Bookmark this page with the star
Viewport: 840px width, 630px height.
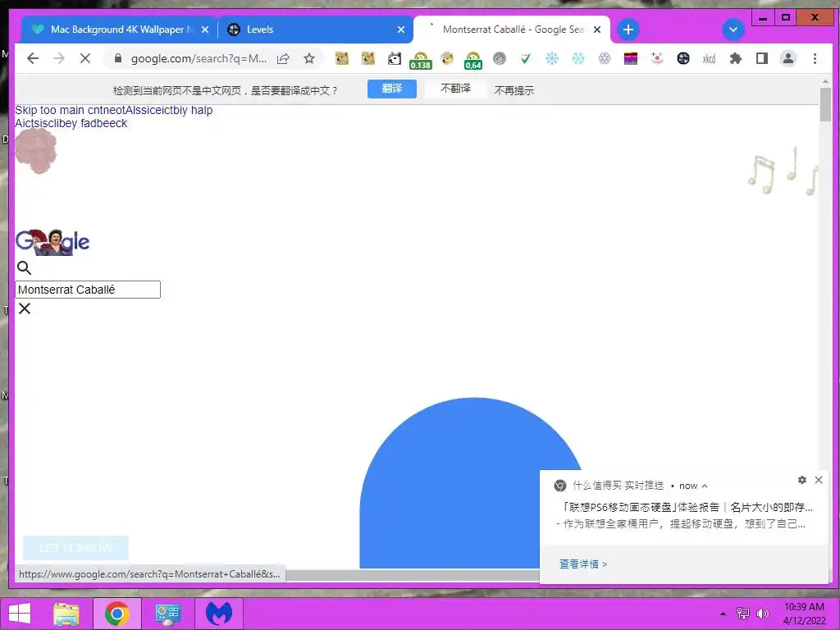tap(309, 58)
